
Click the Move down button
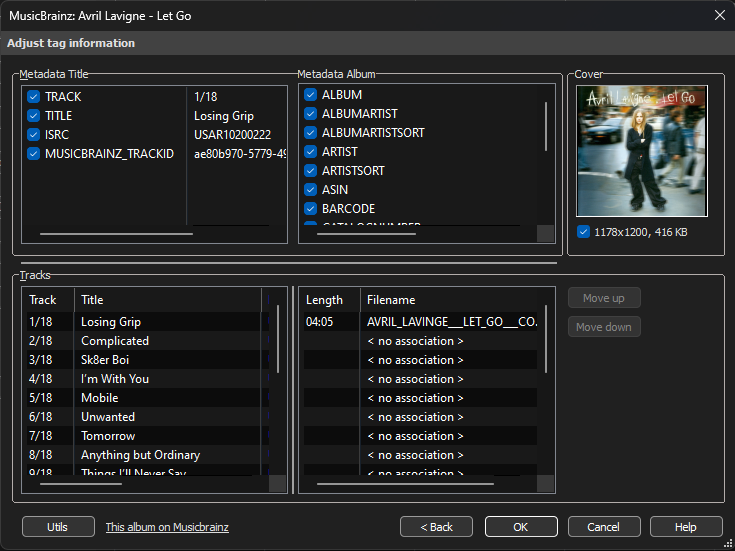pos(604,327)
